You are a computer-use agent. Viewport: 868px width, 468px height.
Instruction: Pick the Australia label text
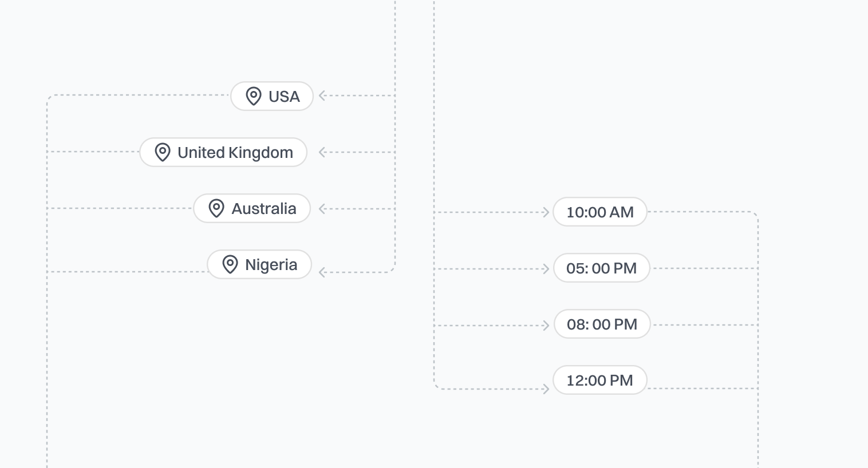pyautogui.click(x=264, y=209)
